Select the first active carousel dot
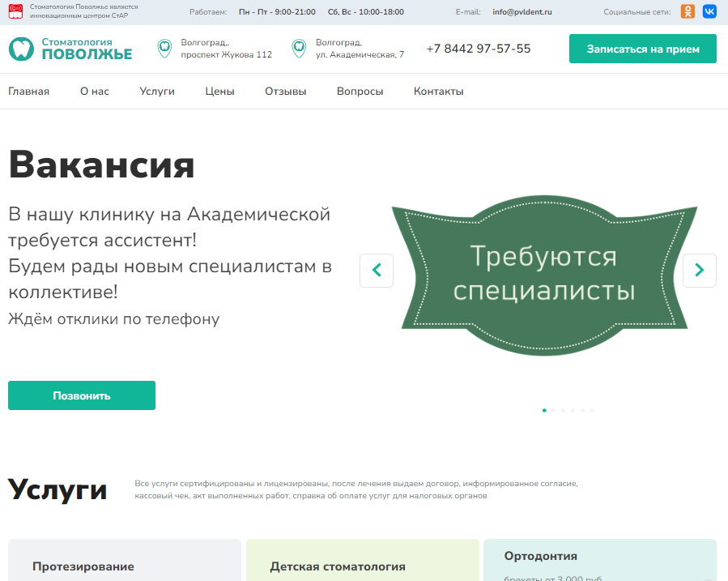The image size is (728, 581). (x=544, y=411)
